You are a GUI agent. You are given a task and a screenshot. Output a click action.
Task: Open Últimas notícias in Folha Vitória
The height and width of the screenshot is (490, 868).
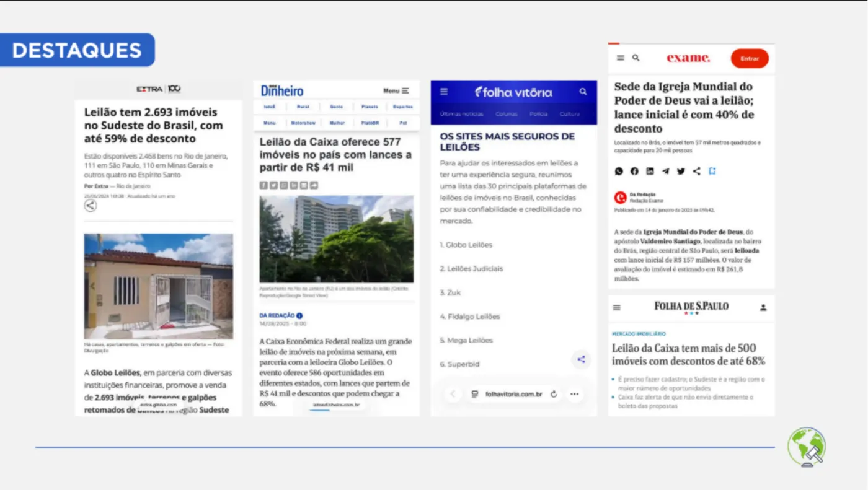coord(461,114)
